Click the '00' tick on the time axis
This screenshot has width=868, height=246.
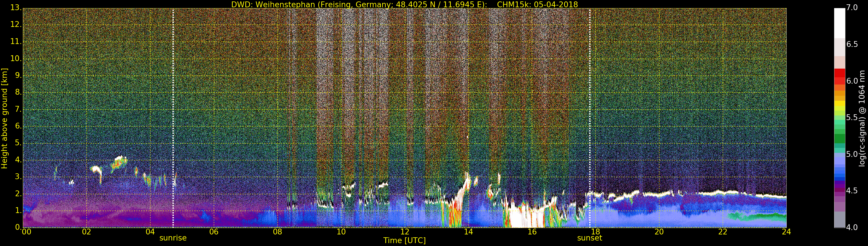pyautogui.click(x=26, y=232)
